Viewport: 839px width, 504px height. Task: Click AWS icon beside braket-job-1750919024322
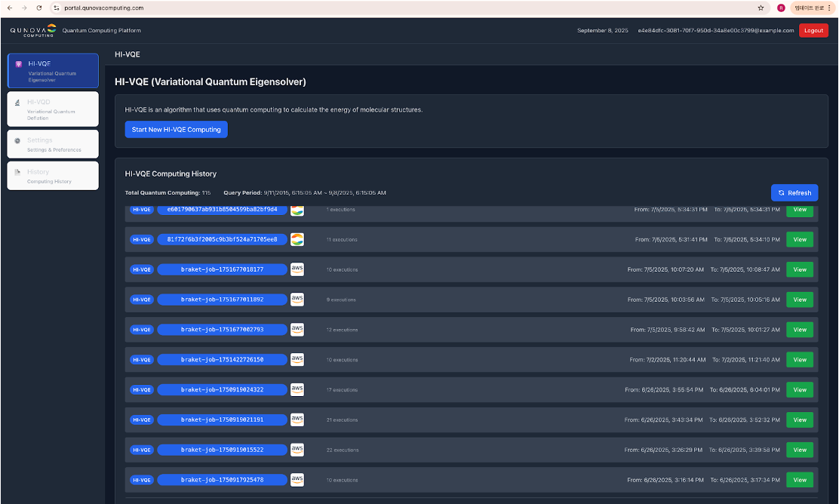[297, 390]
